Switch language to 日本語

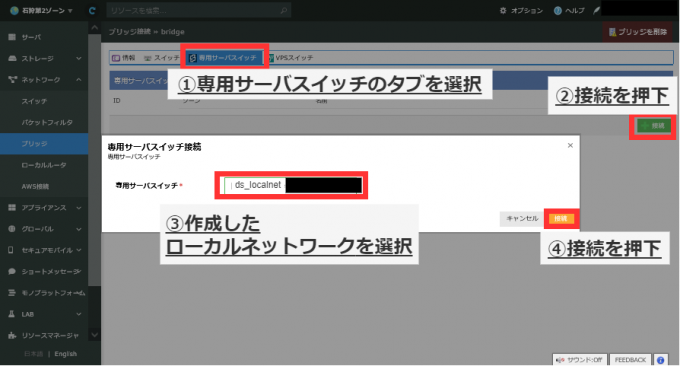pyautogui.click(x=33, y=354)
